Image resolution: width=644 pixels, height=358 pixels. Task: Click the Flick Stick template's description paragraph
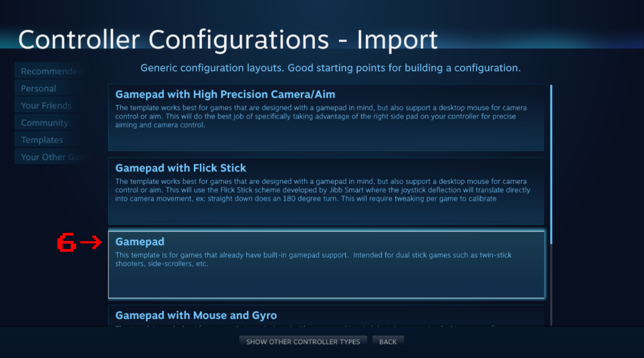tap(323, 190)
